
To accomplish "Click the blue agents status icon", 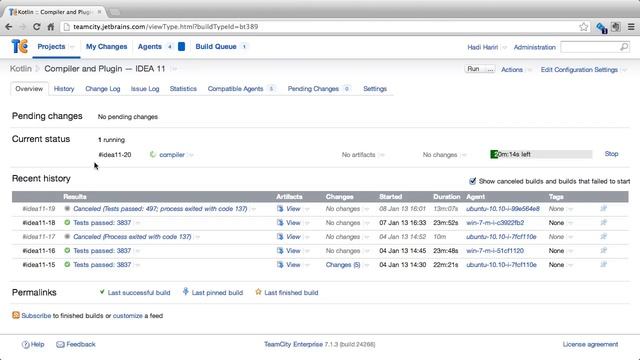I will tap(182, 47).
